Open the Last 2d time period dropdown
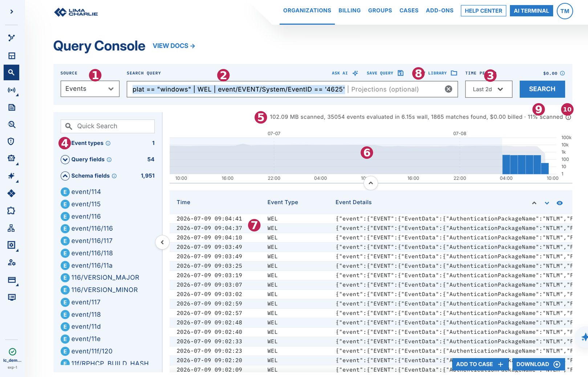 (488, 89)
